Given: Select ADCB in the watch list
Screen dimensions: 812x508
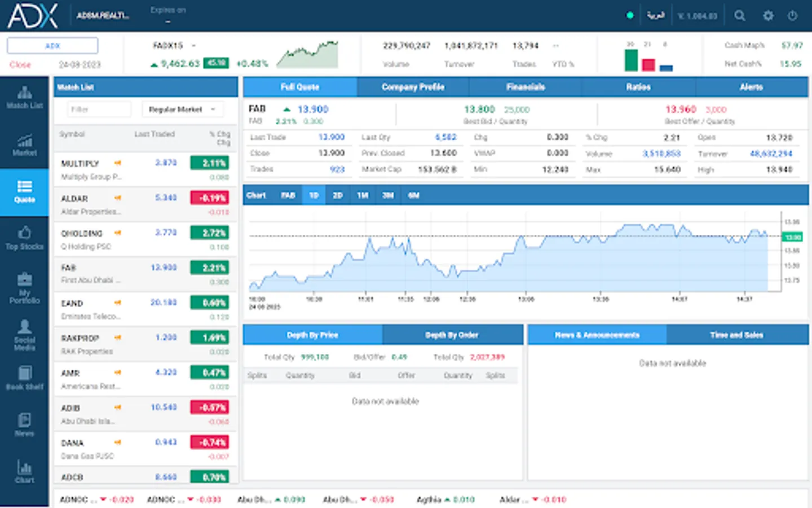Looking at the screenshot, I should click(145, 475).
